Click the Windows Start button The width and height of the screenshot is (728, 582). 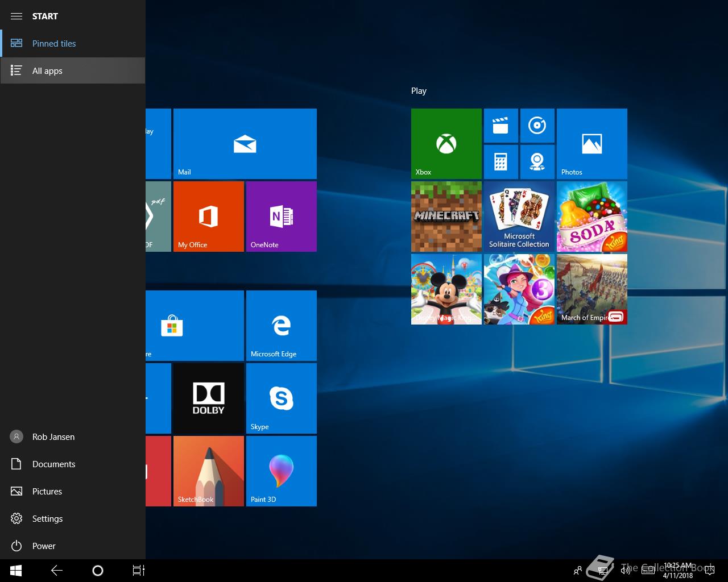[16, 571]
